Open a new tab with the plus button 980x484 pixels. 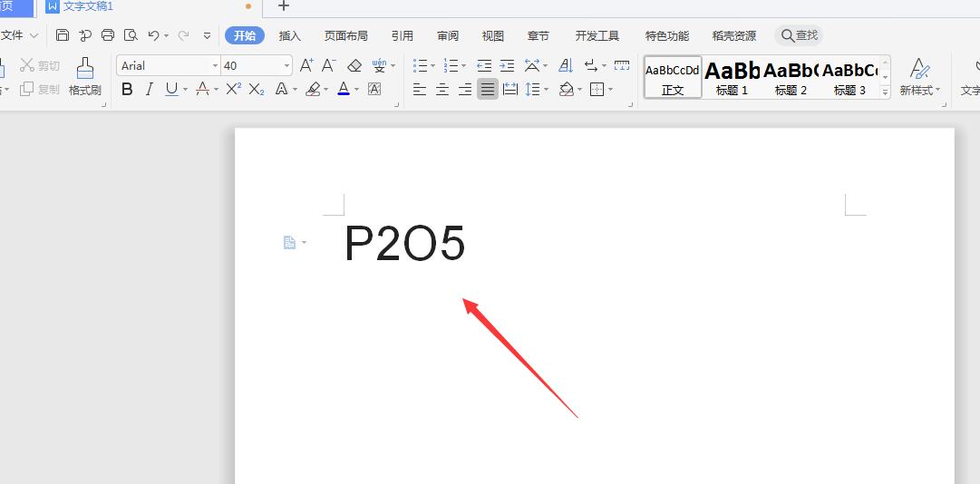(x=283, y=6)
